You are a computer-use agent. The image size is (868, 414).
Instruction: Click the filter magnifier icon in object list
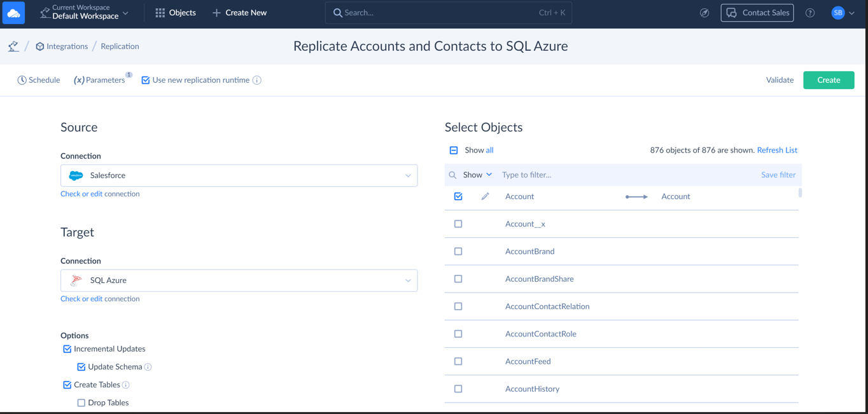(x=452, y=175)
